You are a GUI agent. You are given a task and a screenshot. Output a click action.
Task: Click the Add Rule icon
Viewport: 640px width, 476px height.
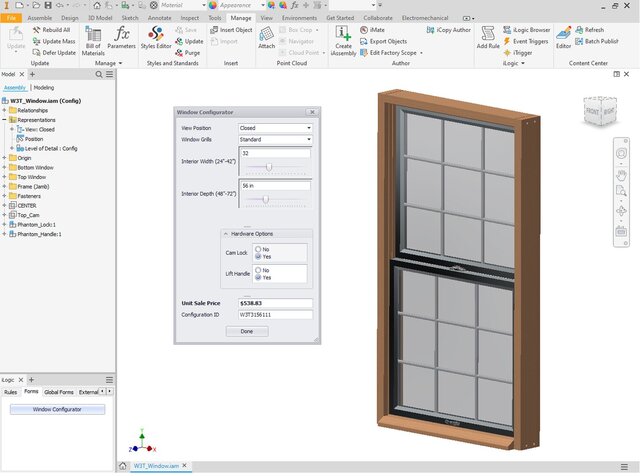coord(488,40)
